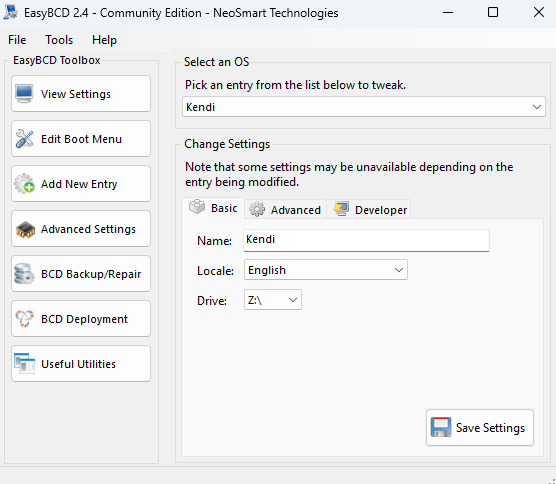Open the File menu
Image resolution: width=556 pixels, height=484 pixels.
(17, 40)
